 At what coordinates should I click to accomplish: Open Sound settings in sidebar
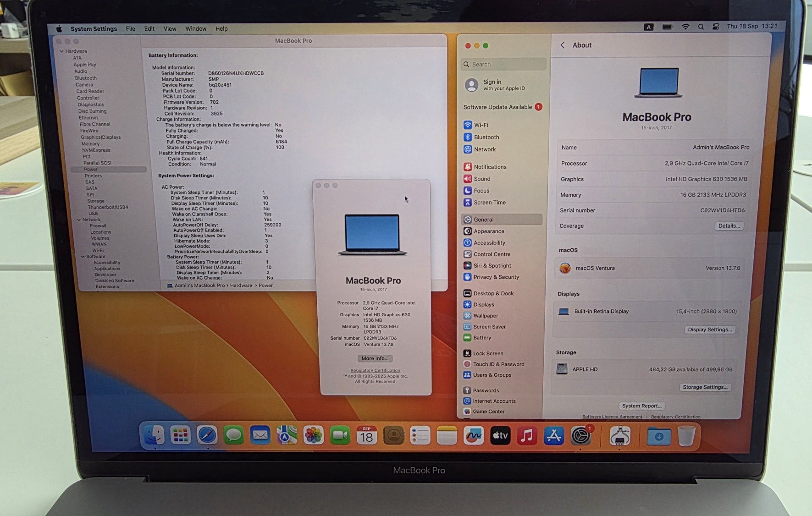tap(477, 179)
